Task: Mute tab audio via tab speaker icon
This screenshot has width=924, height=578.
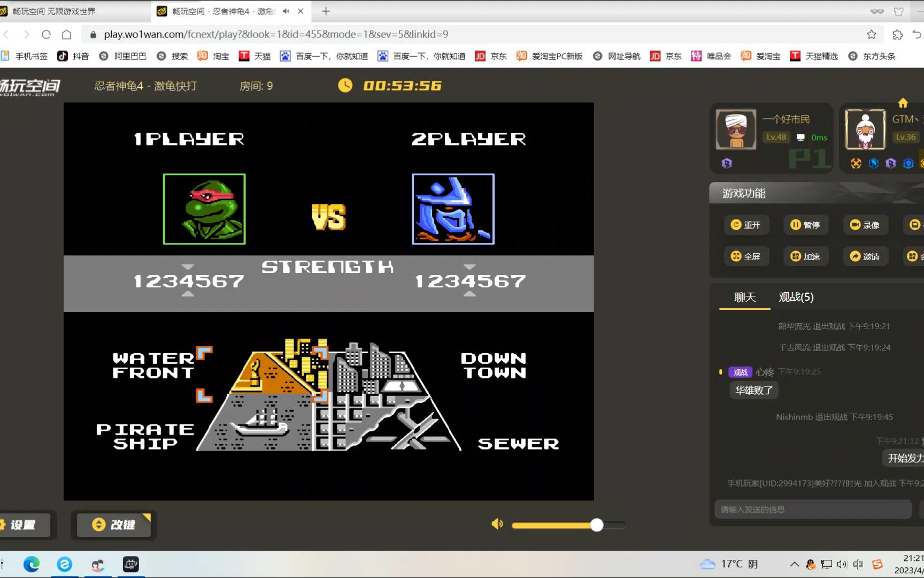Action: [x=286, y=11]
